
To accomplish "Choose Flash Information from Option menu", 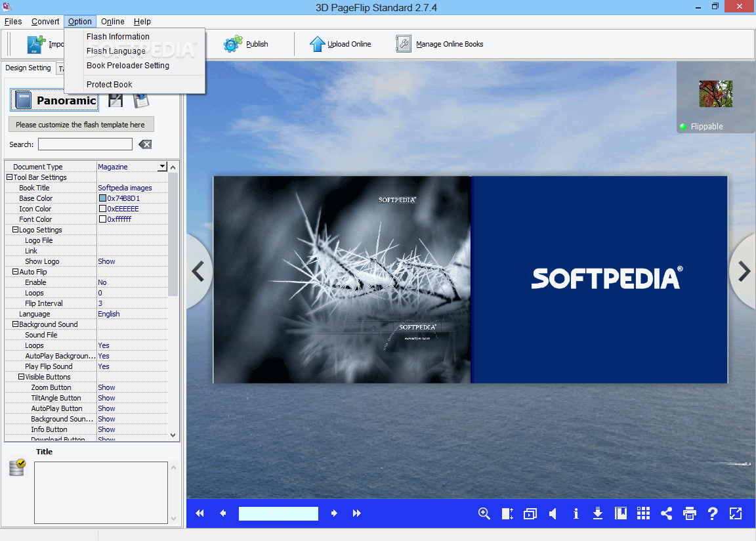I will (x=135, y=37).
